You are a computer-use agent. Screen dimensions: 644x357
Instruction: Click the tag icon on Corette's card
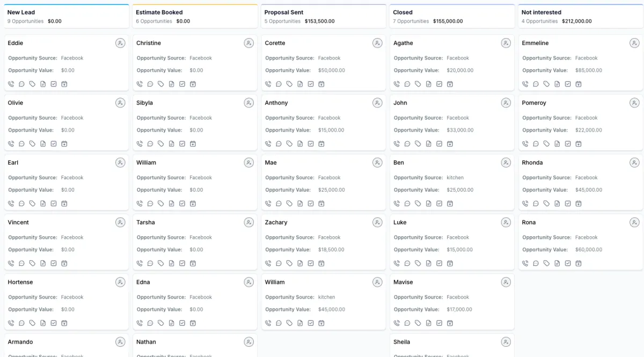pos(289,84)
